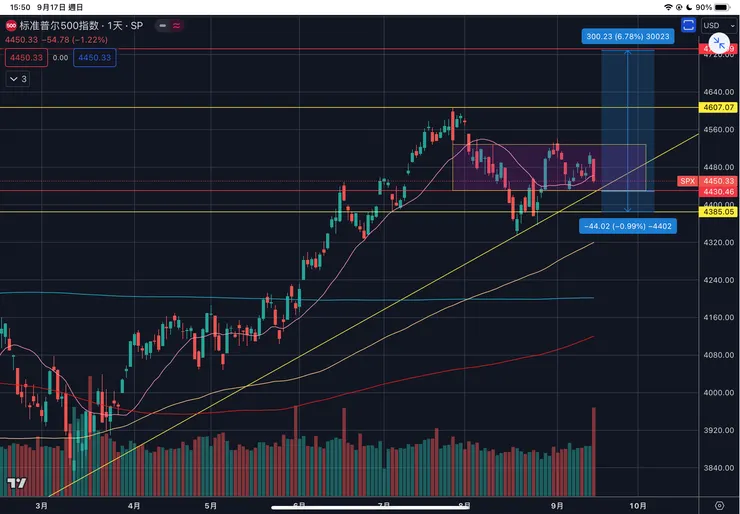Click the fullscreen frame icon near USD
The image size is (740, 514).
(x=688, y=25)
